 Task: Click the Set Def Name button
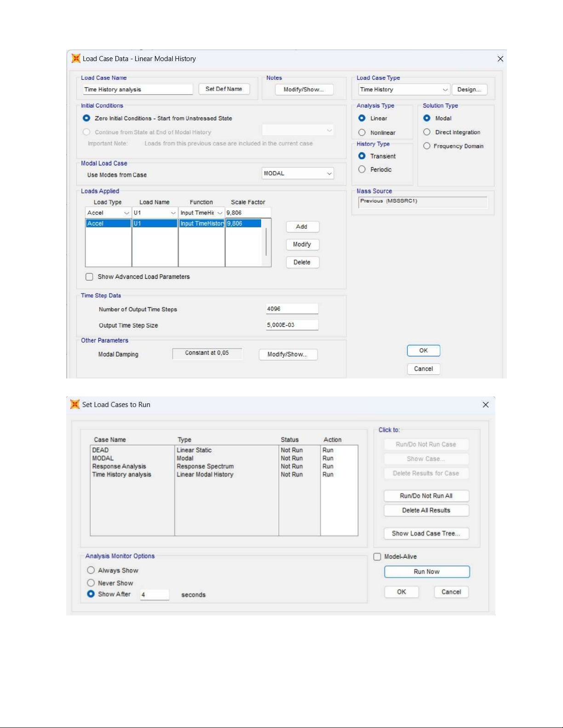tap(224, 89)
